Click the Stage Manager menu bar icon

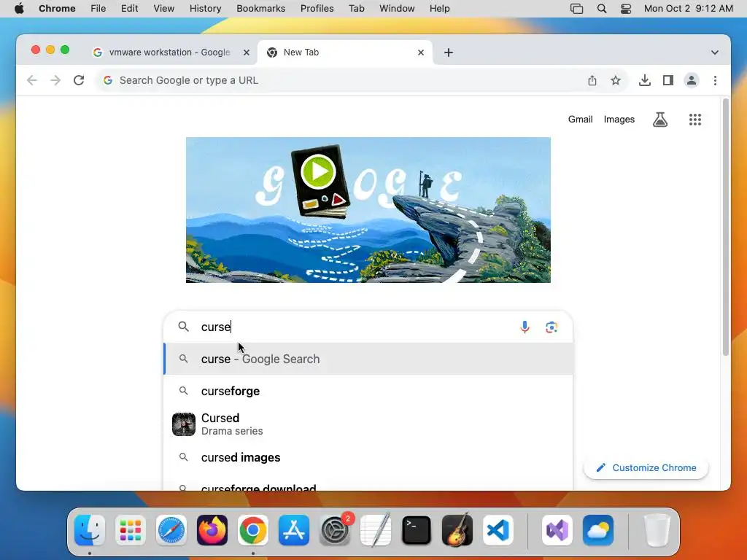point(576,9)
